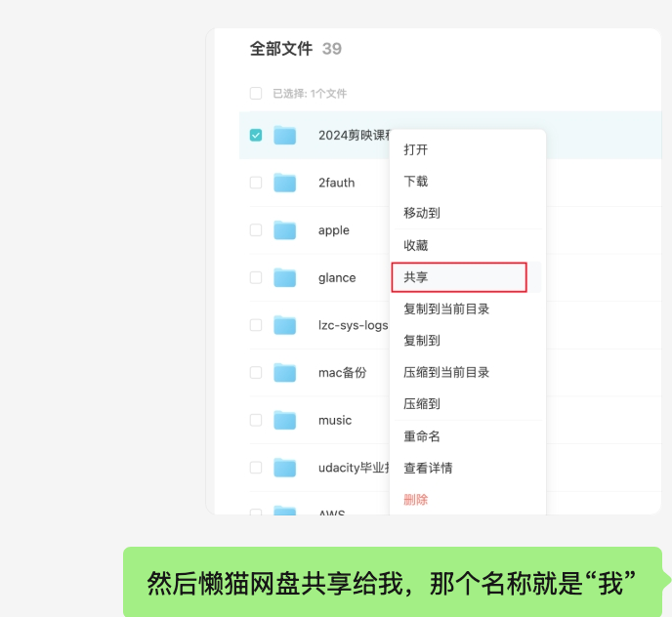Click the music folder name

pos(335,421)
